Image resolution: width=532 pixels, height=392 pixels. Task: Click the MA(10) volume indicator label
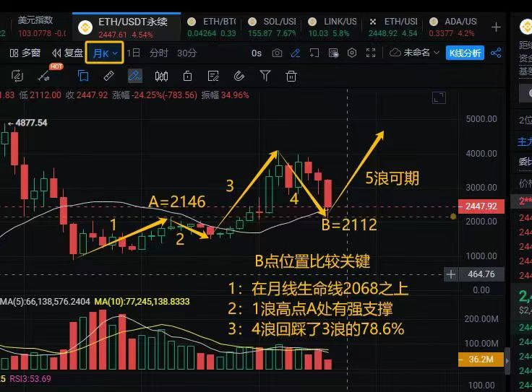(x=142, y=302)
